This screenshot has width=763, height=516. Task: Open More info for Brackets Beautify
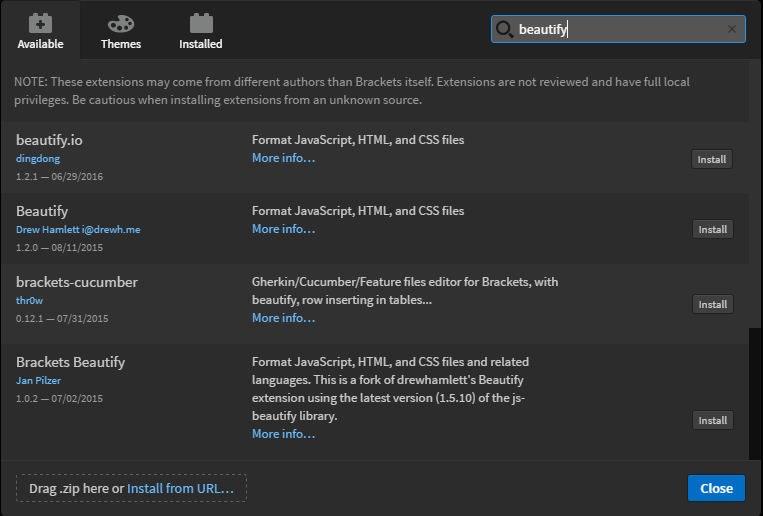pyautogui.click(x=283, y=434)
